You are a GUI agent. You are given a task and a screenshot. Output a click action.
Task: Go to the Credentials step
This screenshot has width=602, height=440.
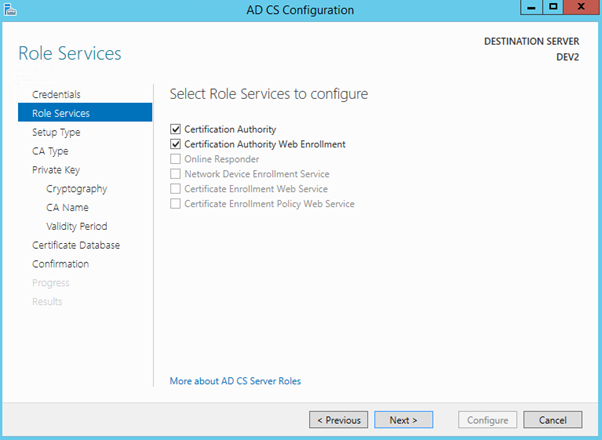click(56, 94)
